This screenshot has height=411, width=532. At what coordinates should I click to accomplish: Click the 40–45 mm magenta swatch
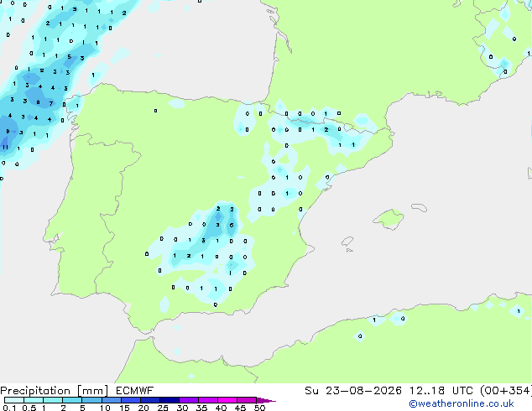point(227,400)
